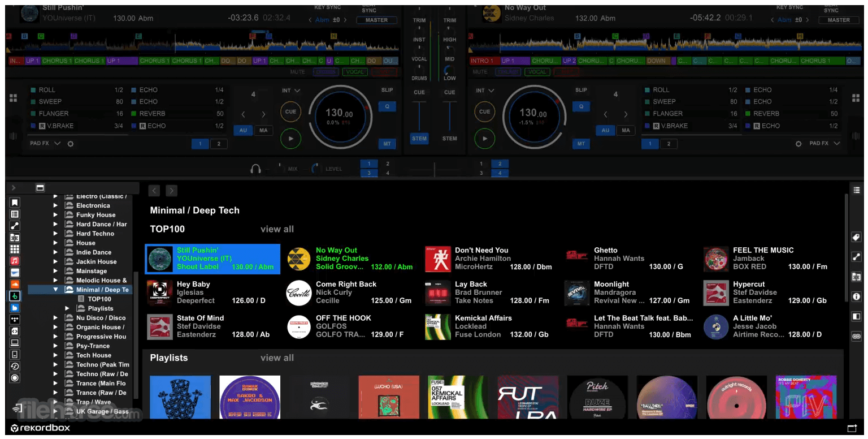
Task: Click the four-square pad grid icon on right deck
Action: 856,98
